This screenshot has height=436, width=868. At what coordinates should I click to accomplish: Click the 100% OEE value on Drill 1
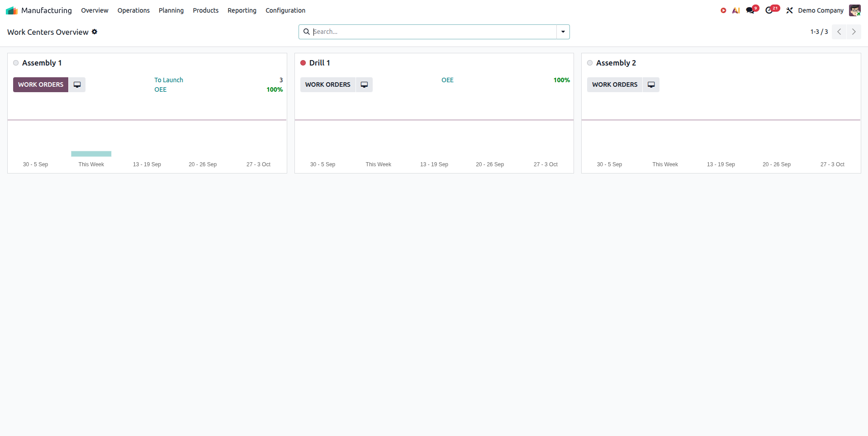[x=562, y=80]
